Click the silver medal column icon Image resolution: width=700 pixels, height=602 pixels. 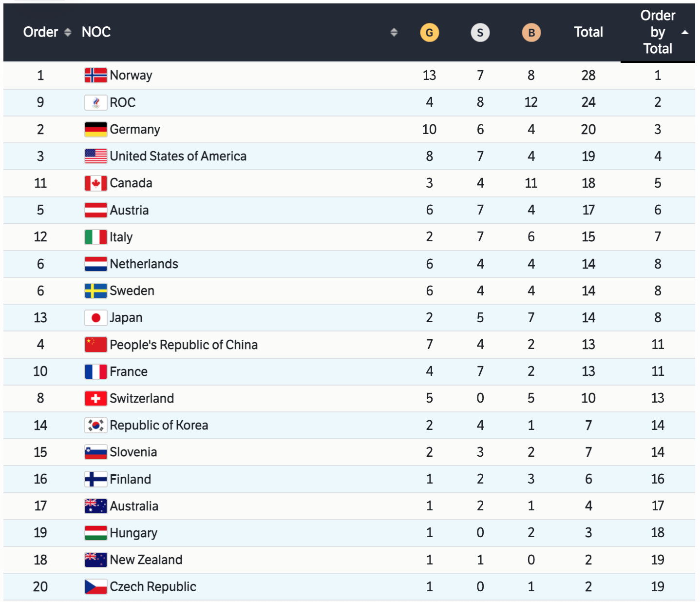[480, 33]
